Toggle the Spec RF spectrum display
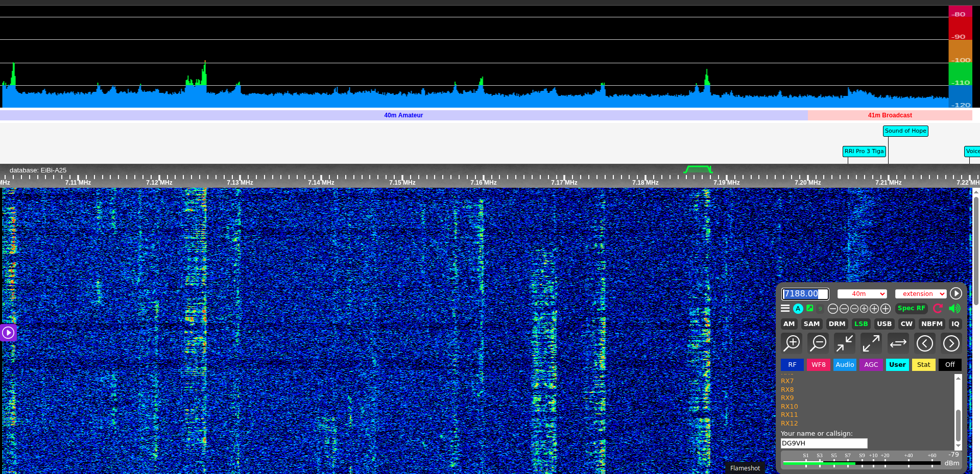The image size is (980, 474). pyautogui.click(x=912, y=308)
